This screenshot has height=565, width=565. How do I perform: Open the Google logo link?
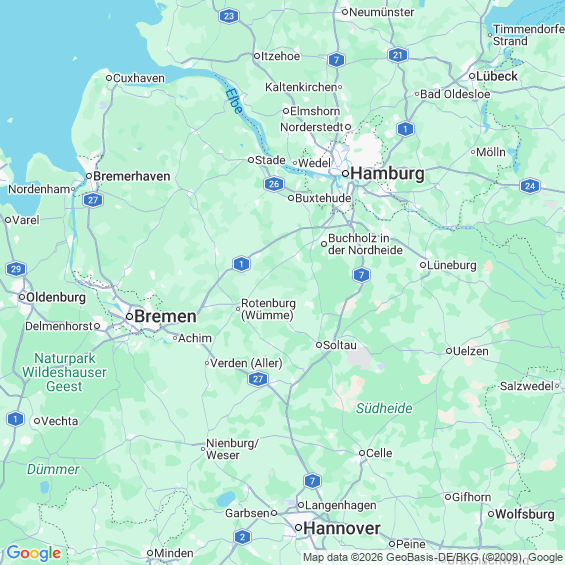pyautogui.click(x=34, y=553)
